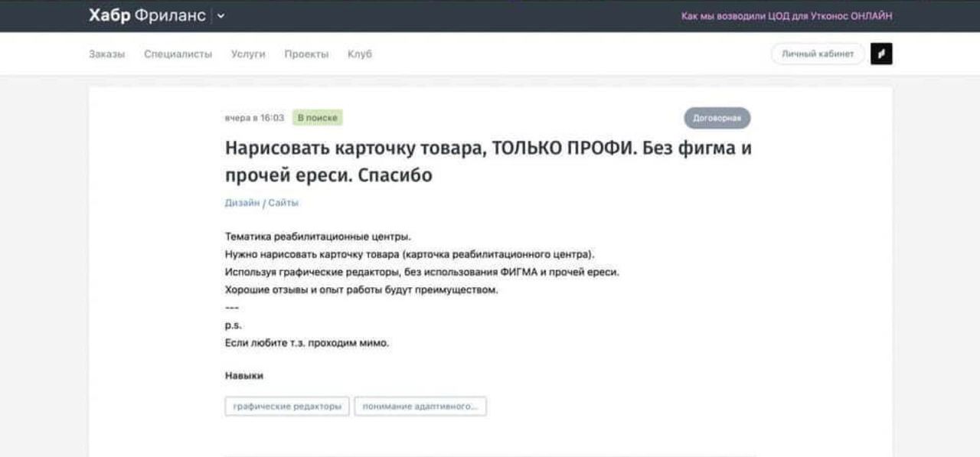Click the line about ФИГМА и прочей ереси
Screen dimensions: 980x457
pos(422,272)
